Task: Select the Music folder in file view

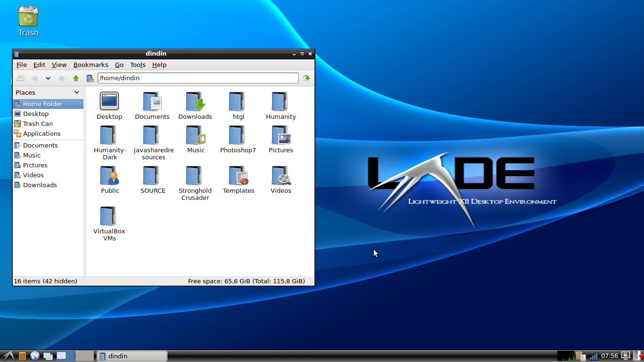Action: tap(195, 139)
